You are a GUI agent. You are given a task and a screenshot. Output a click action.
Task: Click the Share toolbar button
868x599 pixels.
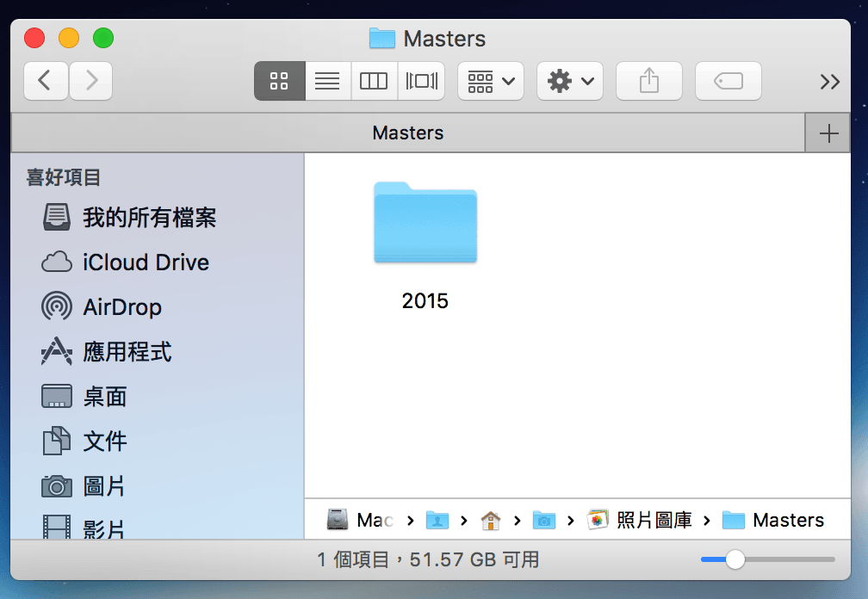(649, 81)
